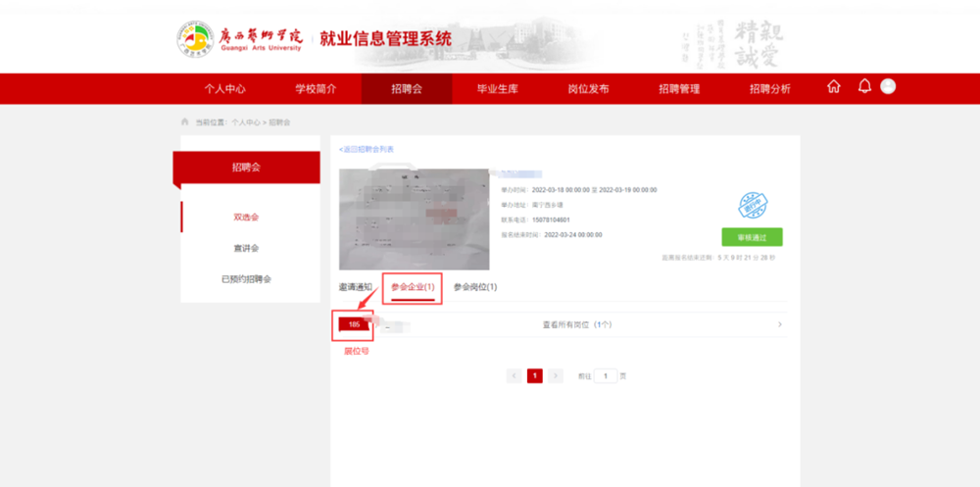Click 返回招聘会列表 link
980x487 pixels.
367,149
